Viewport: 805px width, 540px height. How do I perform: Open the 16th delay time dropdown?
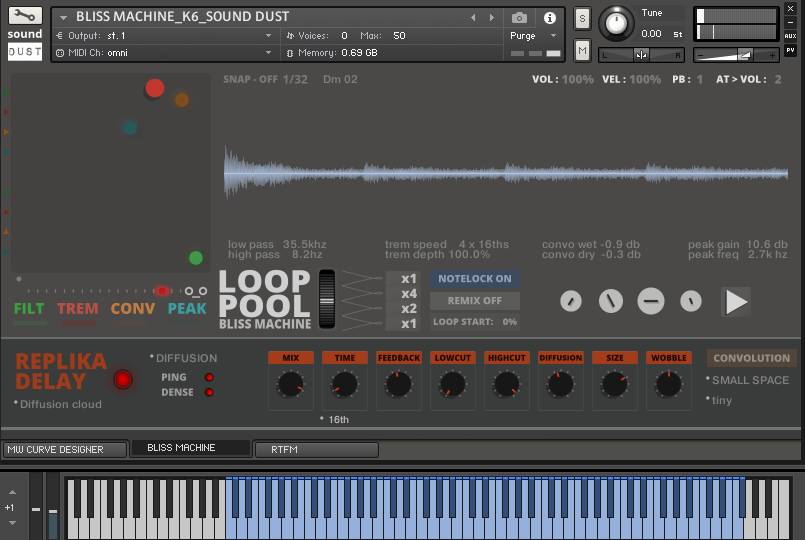click(334, 419)
